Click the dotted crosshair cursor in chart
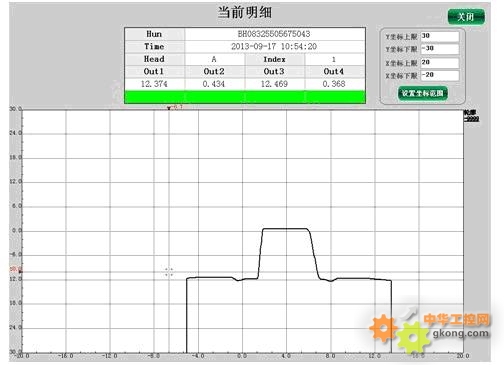This screenshot has height=365, width=504. 169,272
